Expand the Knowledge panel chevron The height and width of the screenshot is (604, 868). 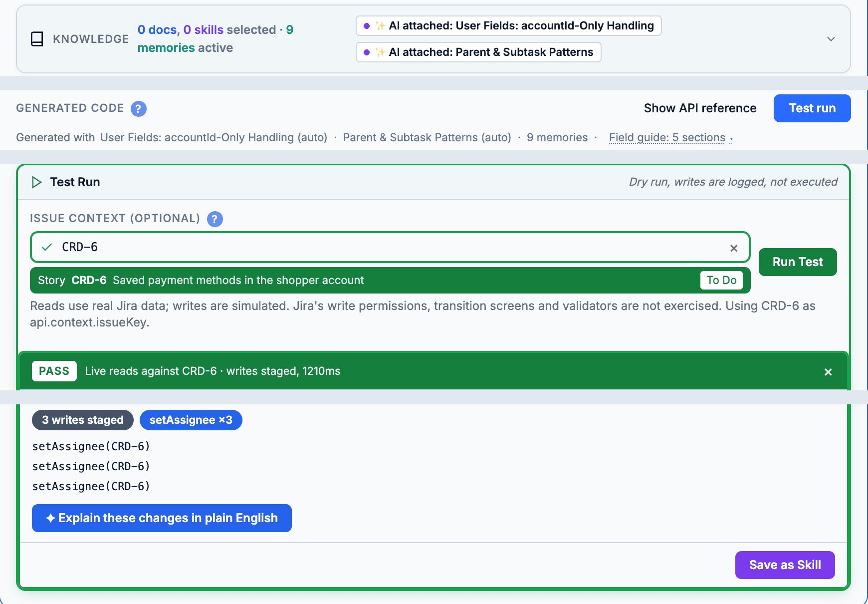831,39
